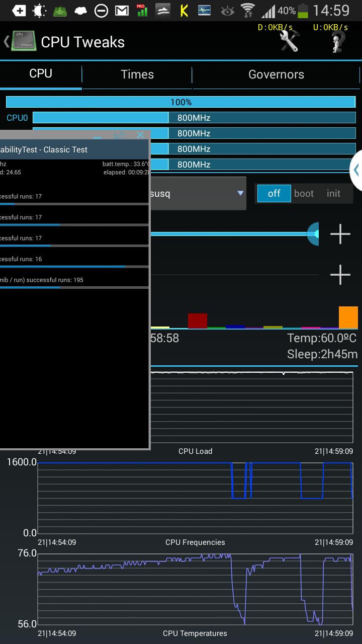Viewport: 362px width, 644px height.
Task: Select the 'off' apply option
Action: click(274, 193)
